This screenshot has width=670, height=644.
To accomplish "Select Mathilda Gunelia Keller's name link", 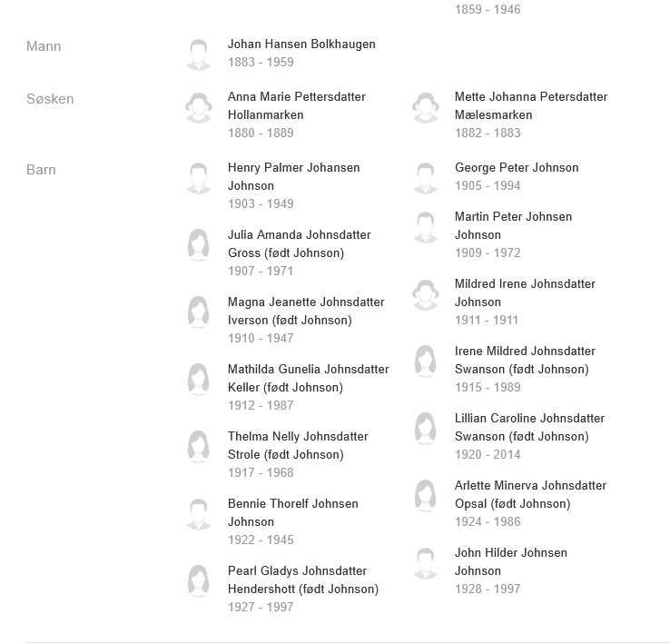I will coord(308,378).
